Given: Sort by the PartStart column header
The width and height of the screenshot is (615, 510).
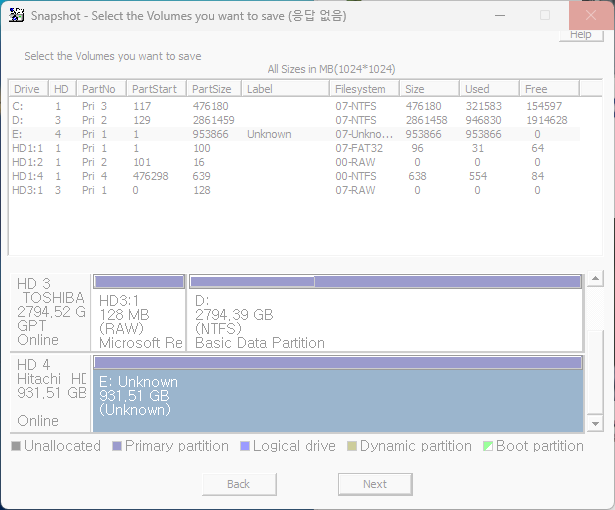Looking at the screenshot, I should pyautogui.click(x=156, y=89).
